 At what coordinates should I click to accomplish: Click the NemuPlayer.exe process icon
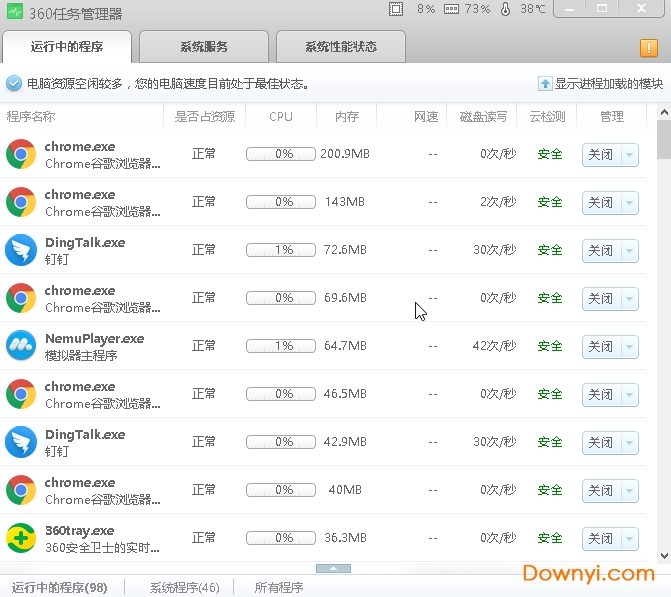[21, 346]
